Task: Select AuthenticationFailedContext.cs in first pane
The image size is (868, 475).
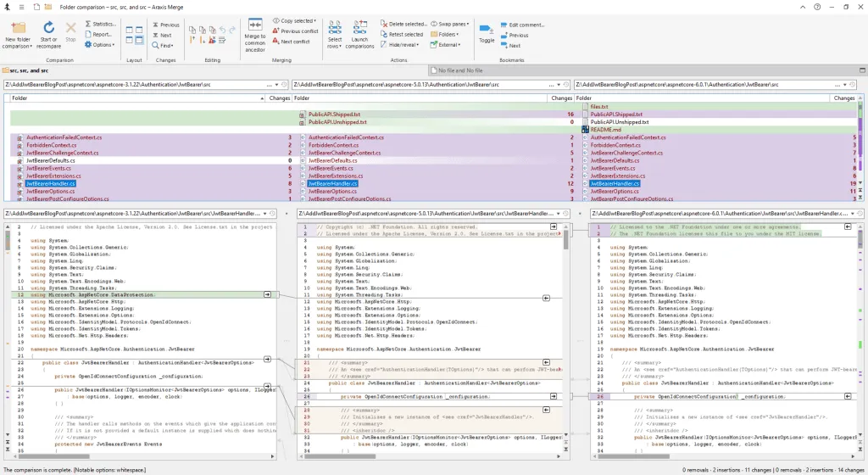Action: [x=64, y=137]
